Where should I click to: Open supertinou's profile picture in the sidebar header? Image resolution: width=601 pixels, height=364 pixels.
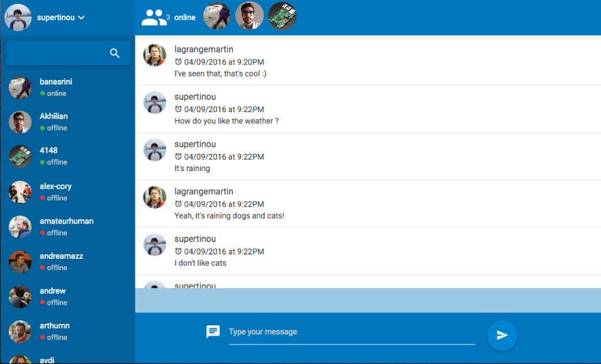coord(18,17)
